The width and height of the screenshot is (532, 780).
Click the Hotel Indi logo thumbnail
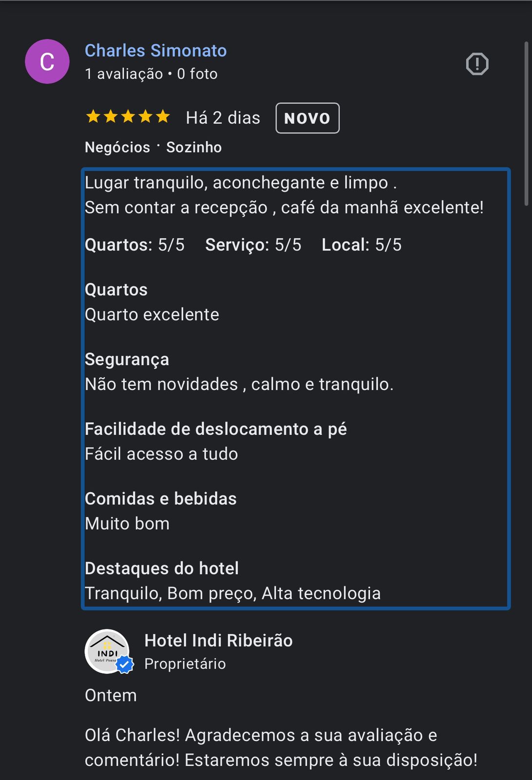pyautogui.click(x=106, y=650)
